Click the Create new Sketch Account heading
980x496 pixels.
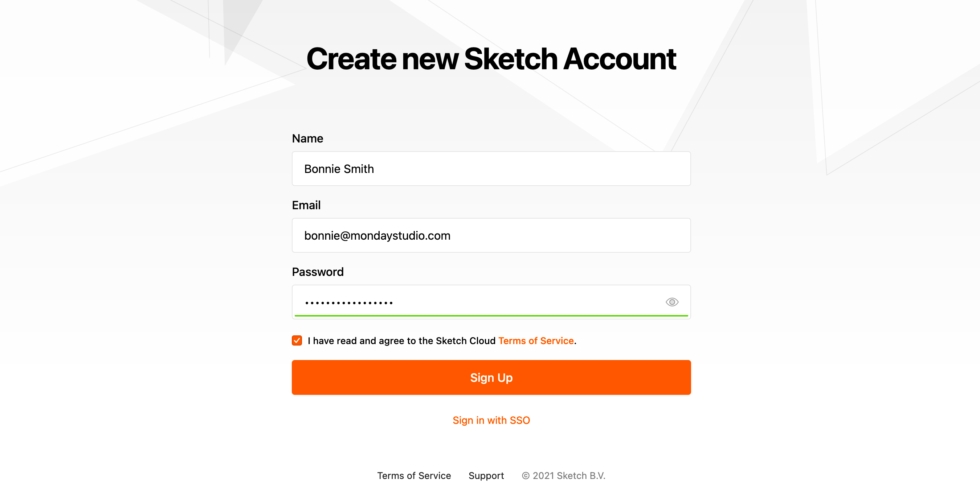[x=491, y=59]
